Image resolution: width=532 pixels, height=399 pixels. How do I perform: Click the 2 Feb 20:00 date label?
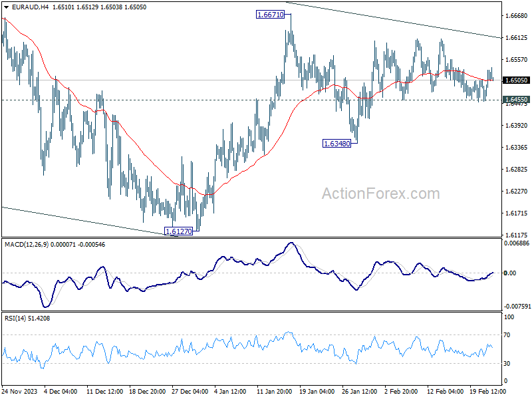pos(401,391)
